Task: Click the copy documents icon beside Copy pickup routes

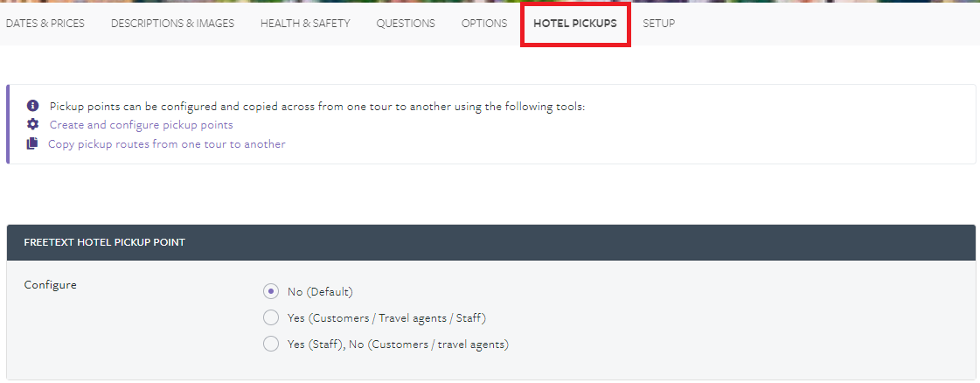Action: [31, 143]
